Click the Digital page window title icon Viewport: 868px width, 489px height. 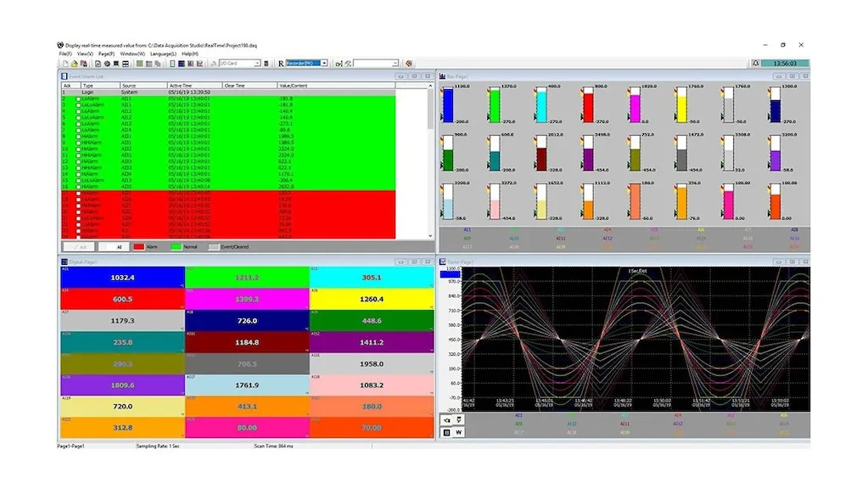pyautogui.click(x=64, y=262)
